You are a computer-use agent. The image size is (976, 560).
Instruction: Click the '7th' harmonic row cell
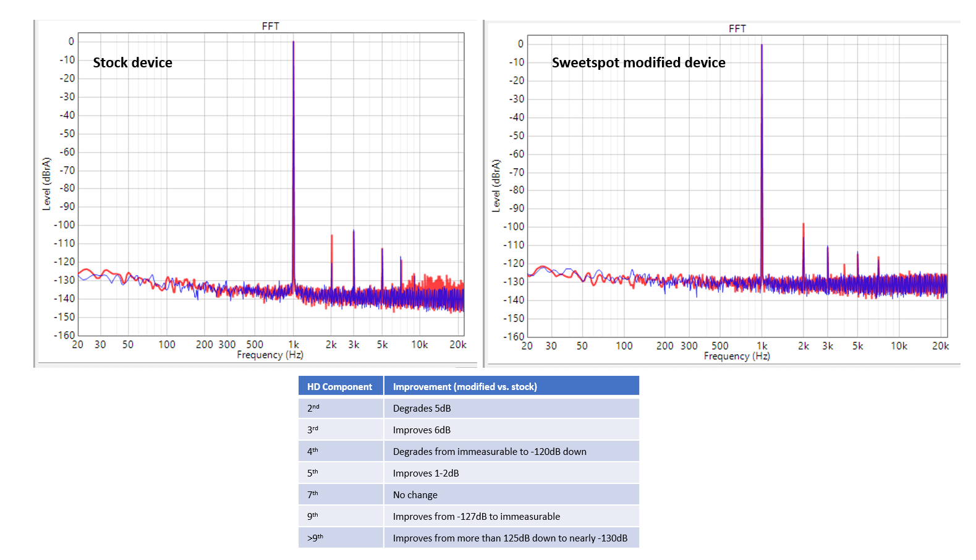coord(341,494)
